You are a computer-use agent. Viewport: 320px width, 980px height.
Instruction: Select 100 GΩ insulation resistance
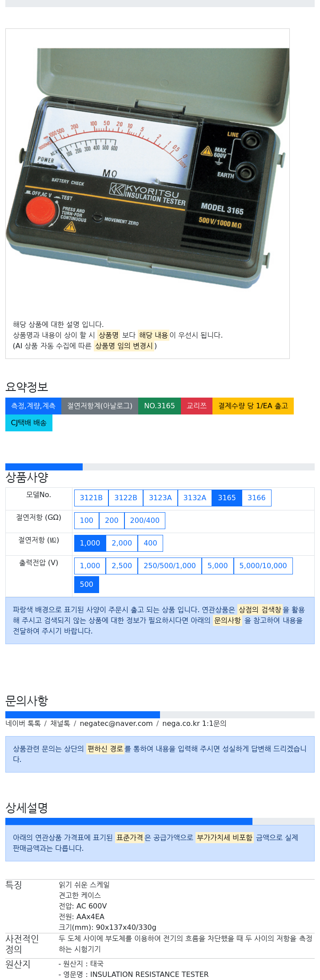87,520
